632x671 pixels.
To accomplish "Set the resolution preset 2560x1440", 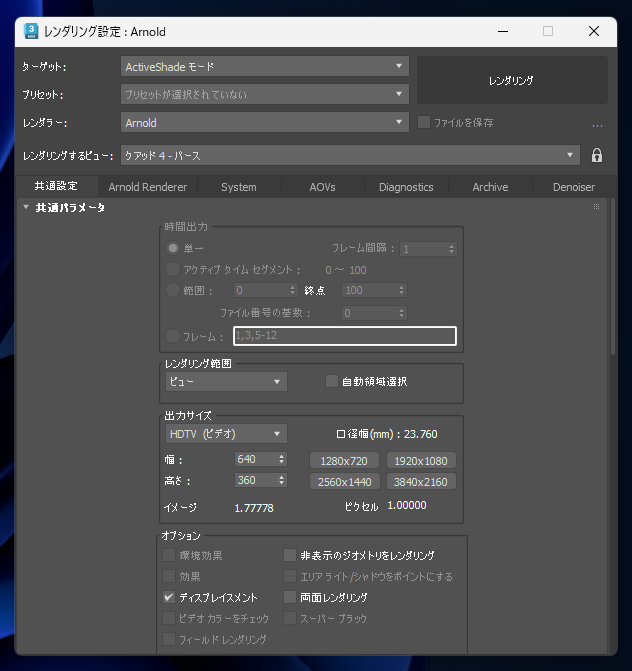I will point(344,482).
